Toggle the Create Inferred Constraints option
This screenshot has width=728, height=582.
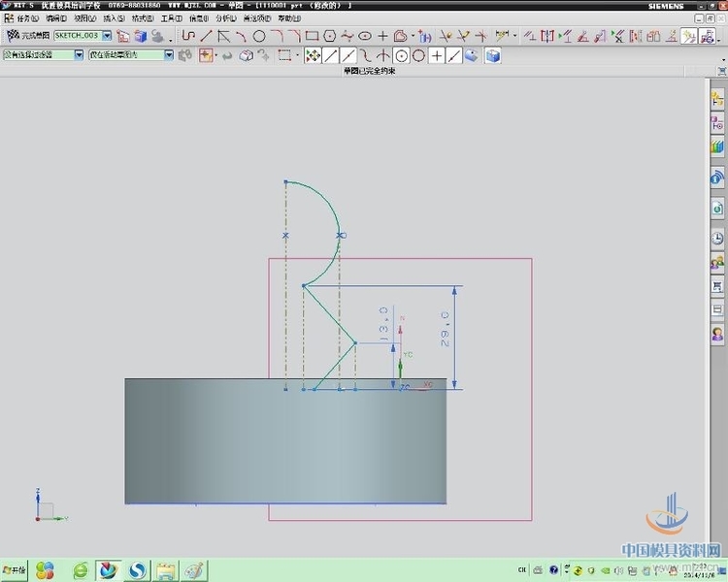[x=687, y=36]
